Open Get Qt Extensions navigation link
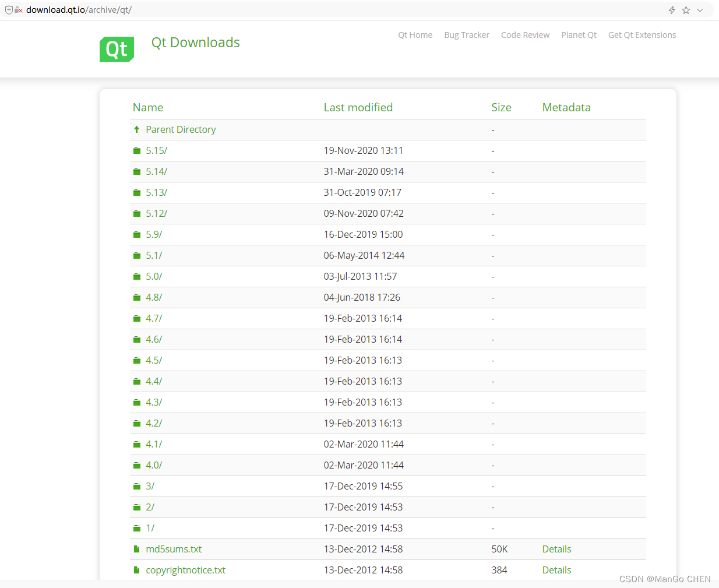Image resolution: width=719 pixels, height=588 pixels. 642,35
